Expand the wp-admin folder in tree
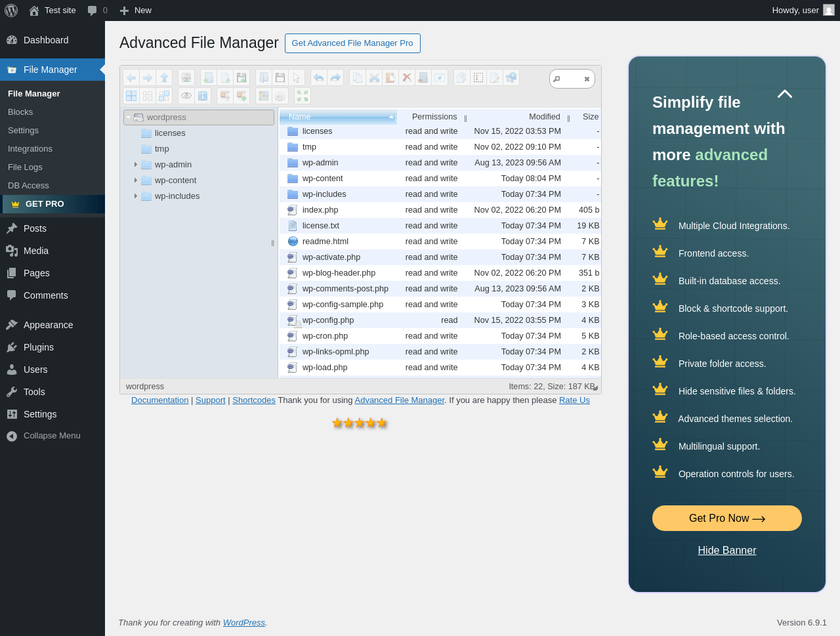 point(136,165)
